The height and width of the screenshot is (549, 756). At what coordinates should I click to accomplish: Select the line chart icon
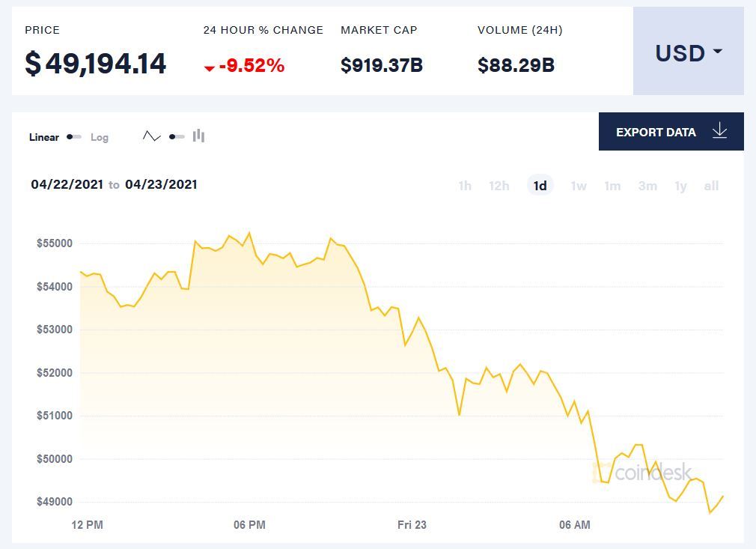pyautogui.click(x=152, y=136)
